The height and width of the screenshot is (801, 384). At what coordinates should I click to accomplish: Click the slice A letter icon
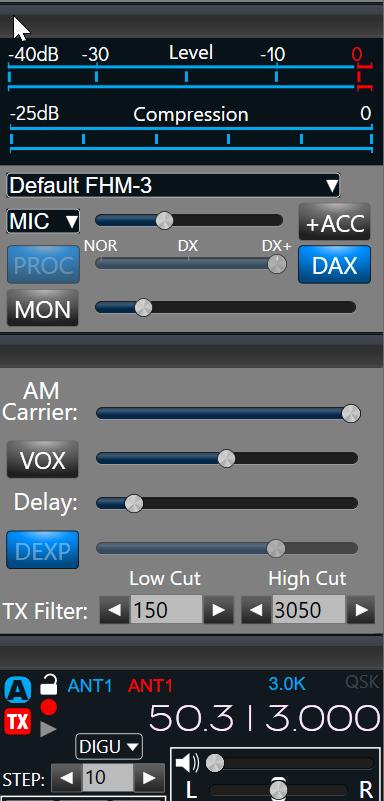point(18,690)
